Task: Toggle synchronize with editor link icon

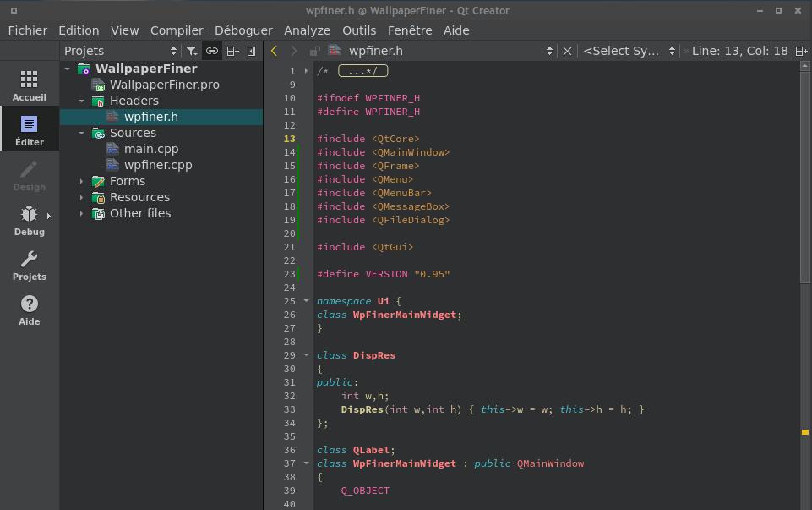Action: coord(212,51)
